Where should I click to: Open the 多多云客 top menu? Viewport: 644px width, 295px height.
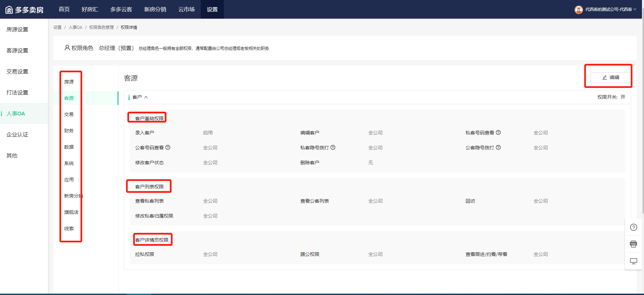[121, 10]
